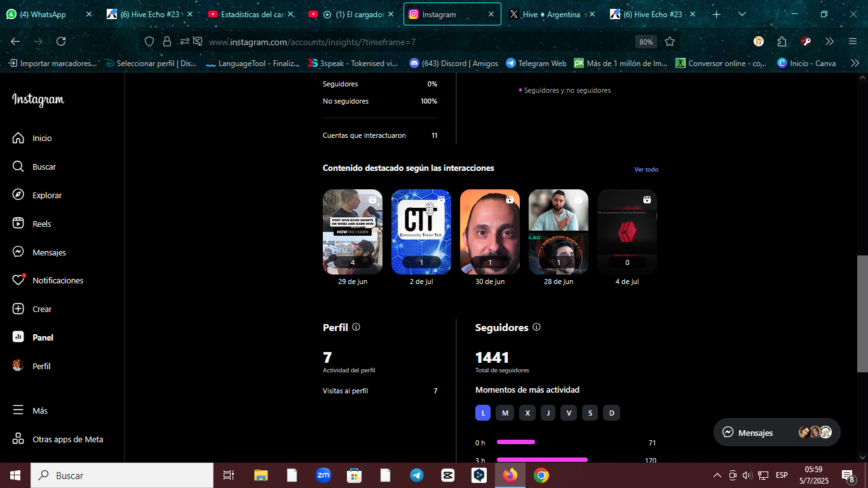Open Task View on taskbar
Screen dimensions: 868x488
tap(229, 475)
